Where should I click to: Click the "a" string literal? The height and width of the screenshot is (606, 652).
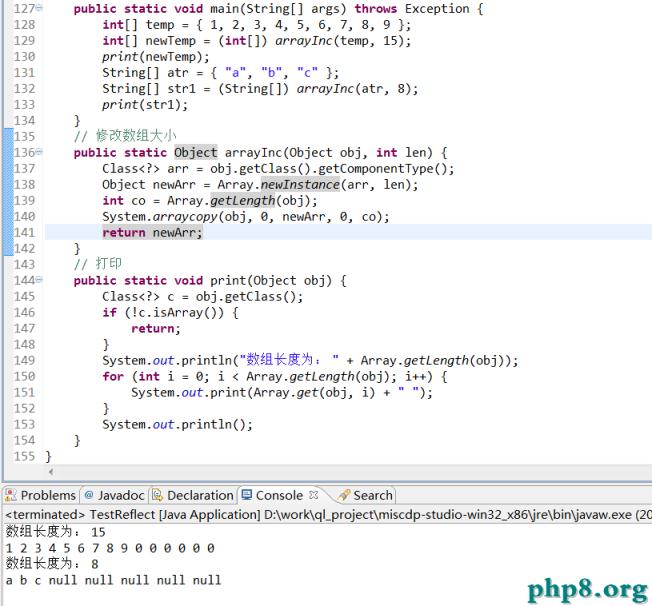[x=236, y=73]
